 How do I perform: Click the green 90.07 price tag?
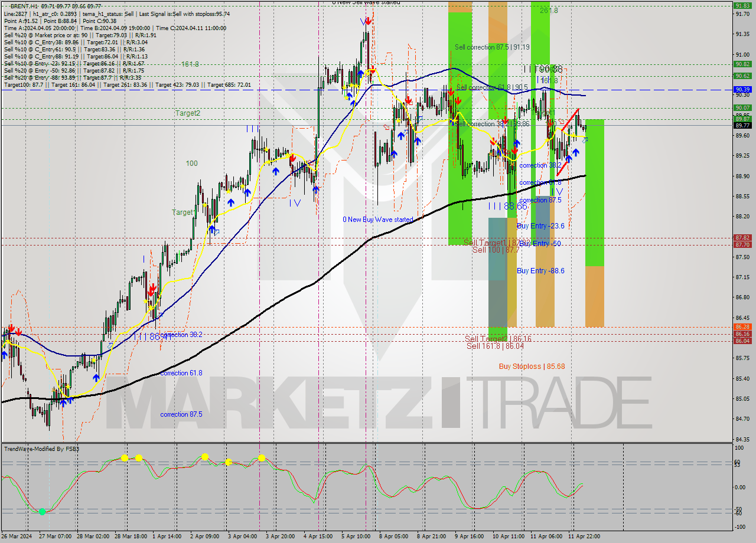coord(742,107)
